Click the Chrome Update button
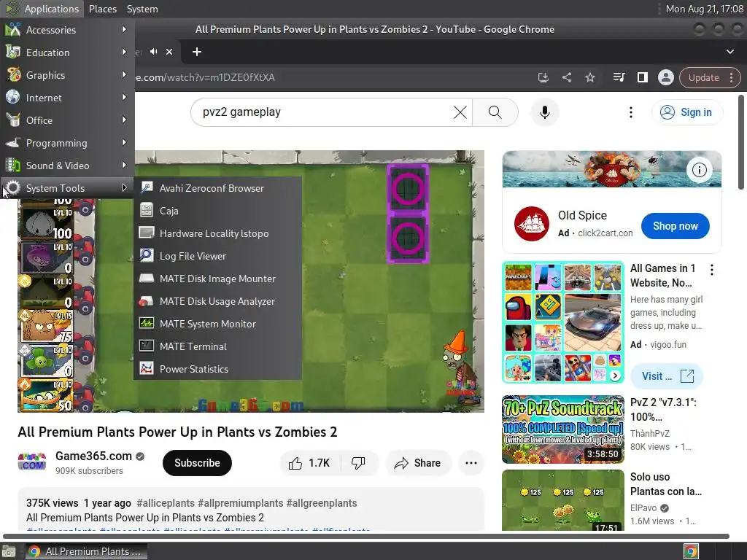 tap(710, 77)
